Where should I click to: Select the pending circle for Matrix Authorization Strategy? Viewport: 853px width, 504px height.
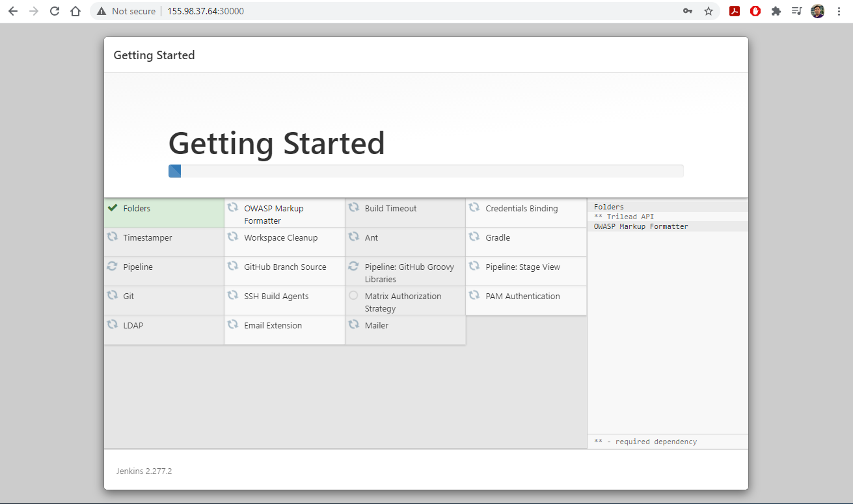[x=353, y=296]
